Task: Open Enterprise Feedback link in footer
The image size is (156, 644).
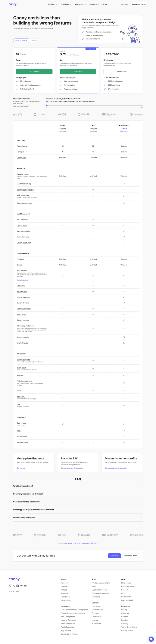Action: pyautogui.click(x=69, y=634)
